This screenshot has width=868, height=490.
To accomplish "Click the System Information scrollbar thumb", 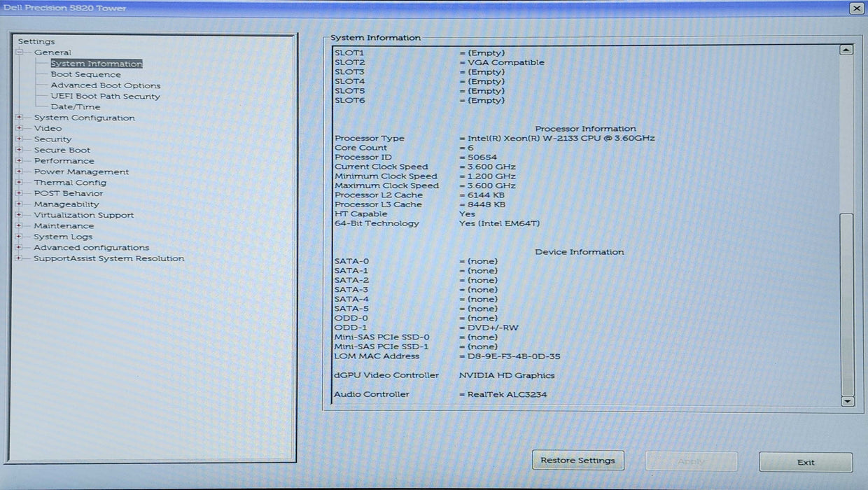I will [847, 305].
